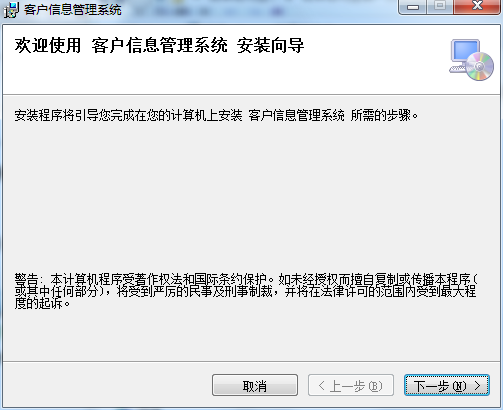This screenshot has height=410, width=503.
Task: Minimize the installer window
Action: click(x=413, y=7)
